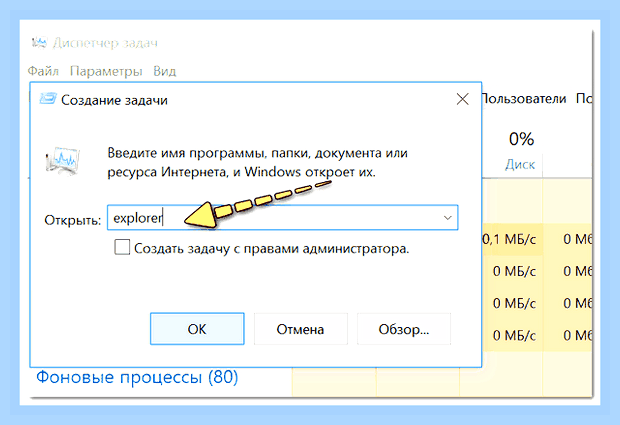Select Фоновые процессы (80) group heading
620x425 pixels.
137,377
